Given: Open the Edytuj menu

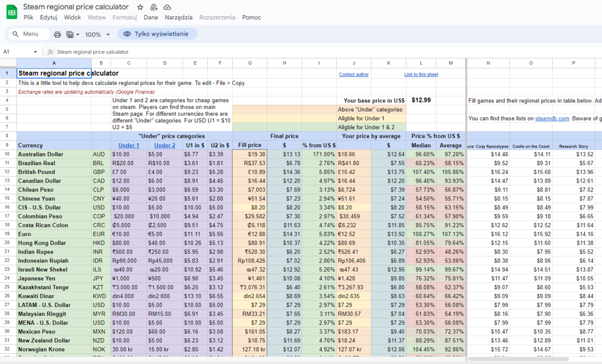Looking at the screenshot, I should [48, 17].
